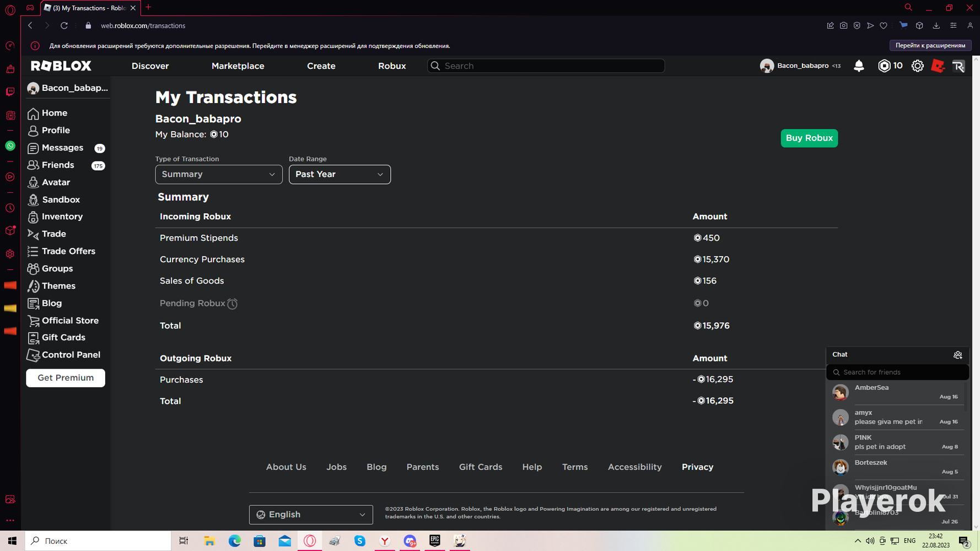Open amyx chat conversation
The image size is (980, 551).
[896, 417]
